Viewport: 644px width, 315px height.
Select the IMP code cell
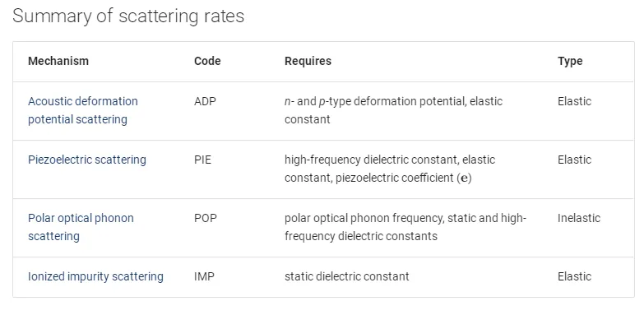pyautogui.click(x=205, y=276)
